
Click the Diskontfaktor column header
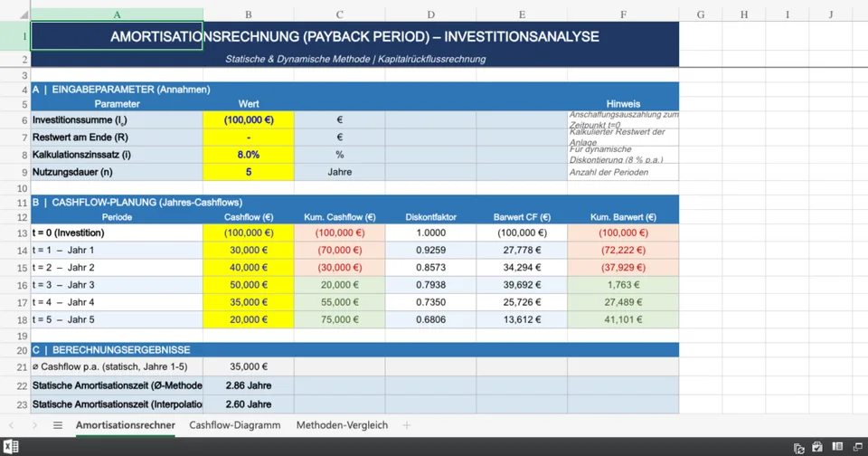pyautogui.click(x=430, y=217)
